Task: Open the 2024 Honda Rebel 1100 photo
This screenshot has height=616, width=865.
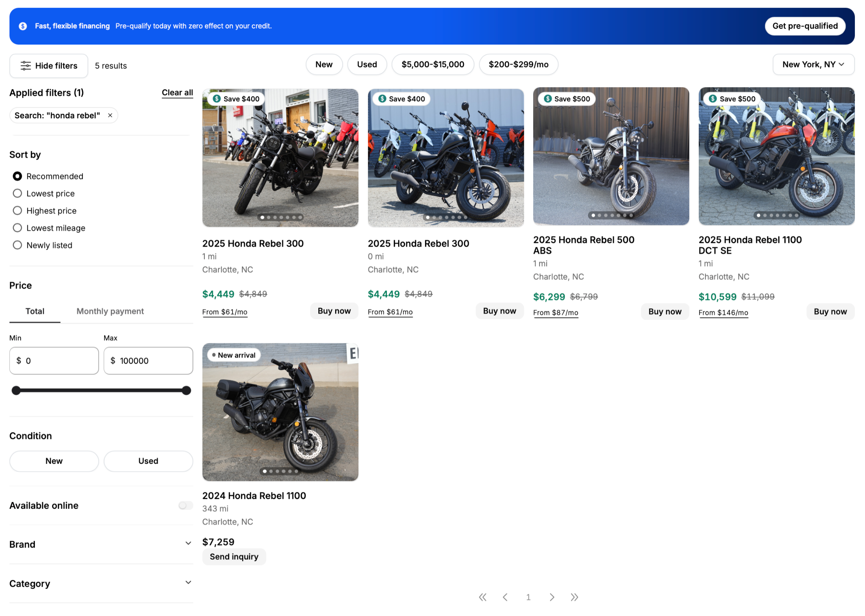Action: tap(280, 413)
